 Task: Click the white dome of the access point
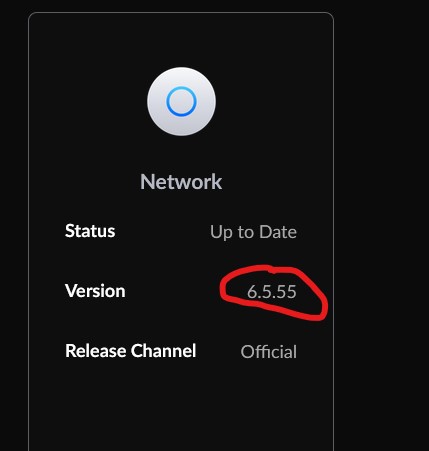[x=181, y=101]
